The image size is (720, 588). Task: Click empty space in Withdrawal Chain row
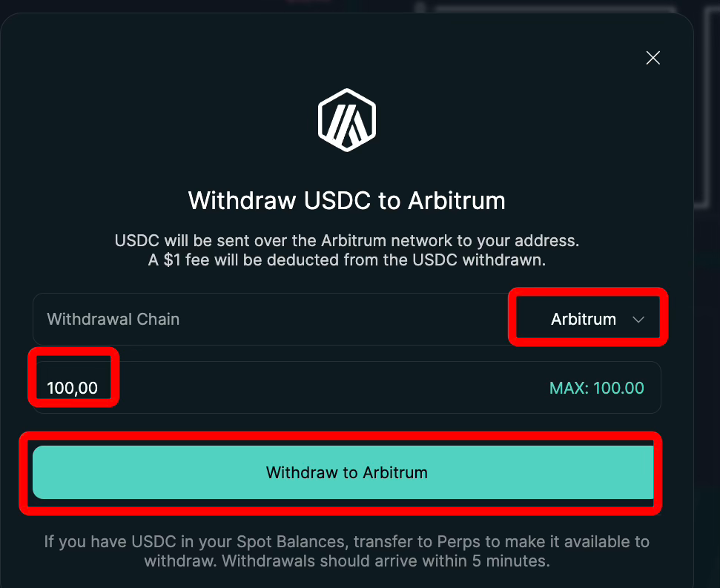coord(334,320)
